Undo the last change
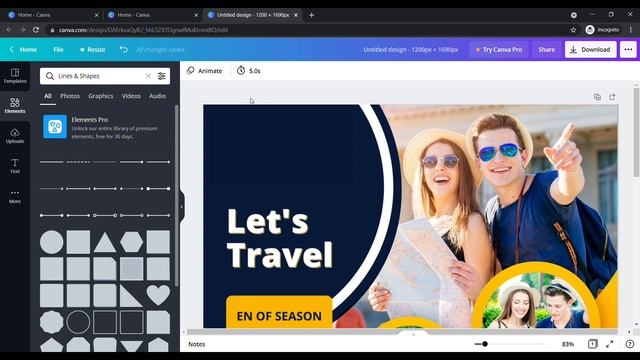This screenshot has height=360, width=640. [124, 49]
